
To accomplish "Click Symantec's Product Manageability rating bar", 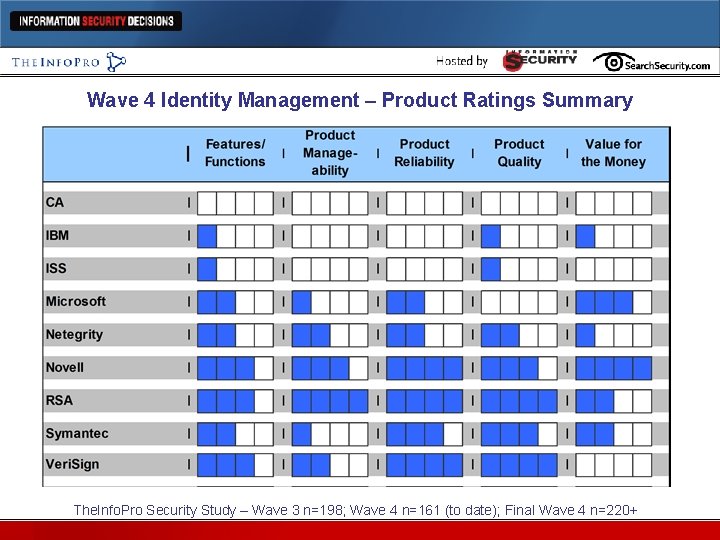I will [x=330, y=435].
